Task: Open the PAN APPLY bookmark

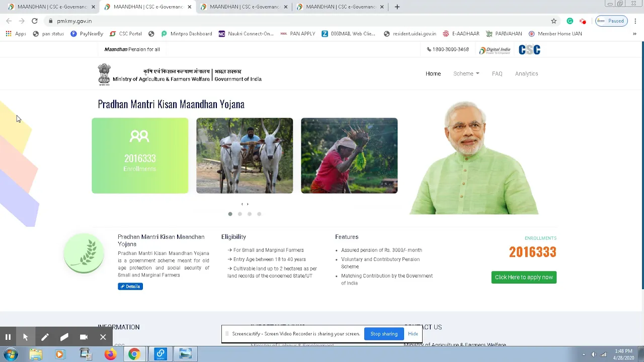Action: (x=298, y=34)
